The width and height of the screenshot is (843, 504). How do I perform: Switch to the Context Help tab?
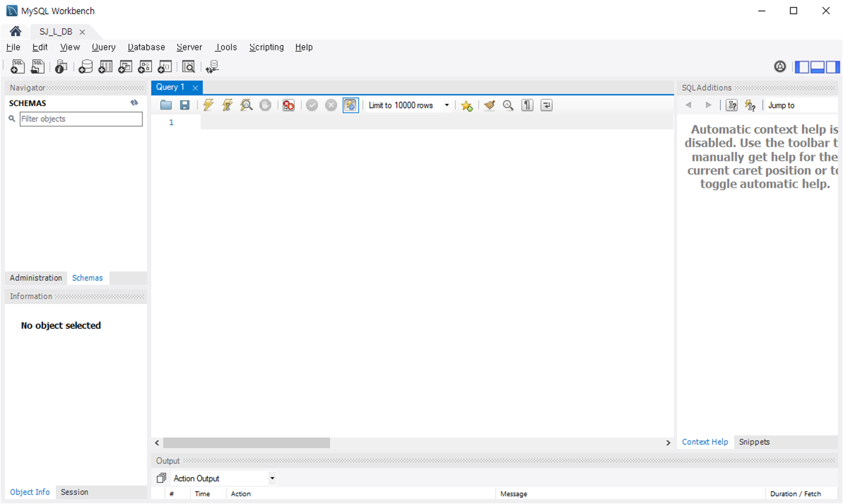click(x=705, y=442)
